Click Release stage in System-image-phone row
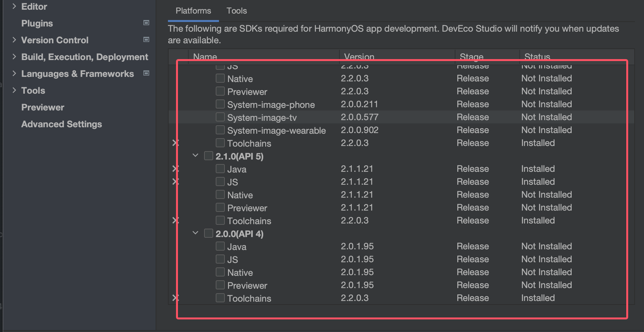Screen dimensions: 644x332 coord(473,104)
